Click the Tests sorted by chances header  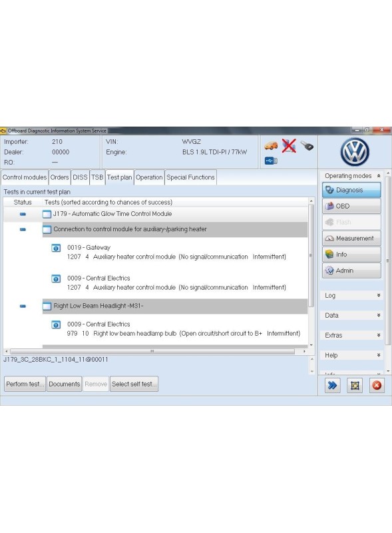point(108,202)
